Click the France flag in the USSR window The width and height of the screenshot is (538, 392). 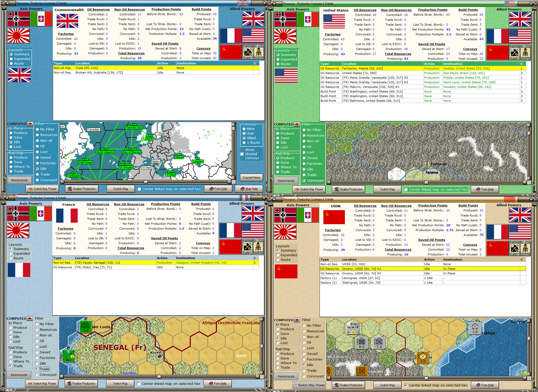(x=497, y=232)
